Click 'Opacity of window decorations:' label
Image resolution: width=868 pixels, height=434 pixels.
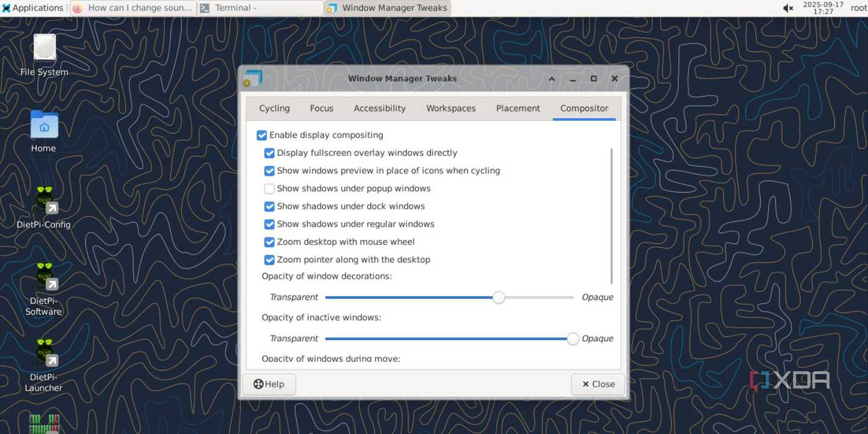[x=327, y=276]
